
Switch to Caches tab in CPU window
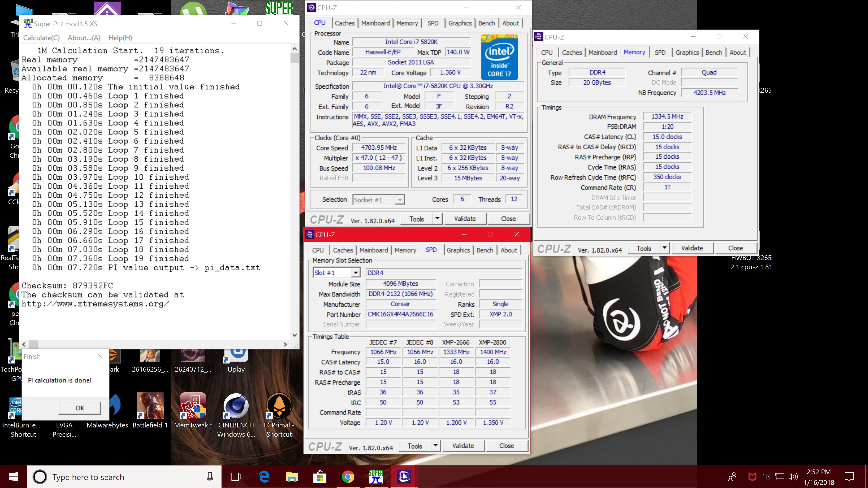[x=345, y=23]
